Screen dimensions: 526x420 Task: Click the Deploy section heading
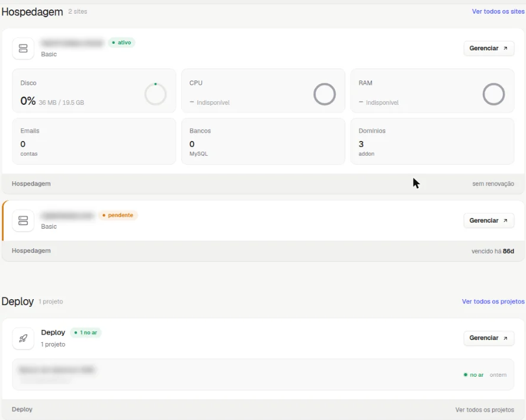pos(17,302)
